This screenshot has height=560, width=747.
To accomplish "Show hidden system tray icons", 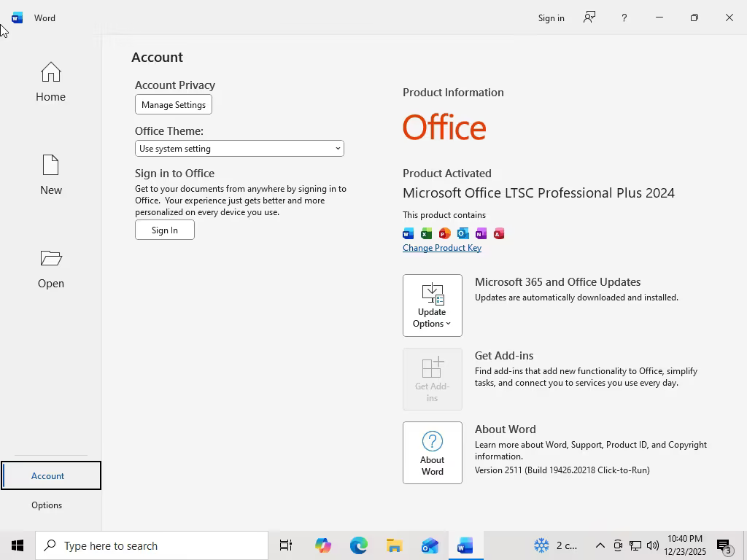I will click(600, 545).
